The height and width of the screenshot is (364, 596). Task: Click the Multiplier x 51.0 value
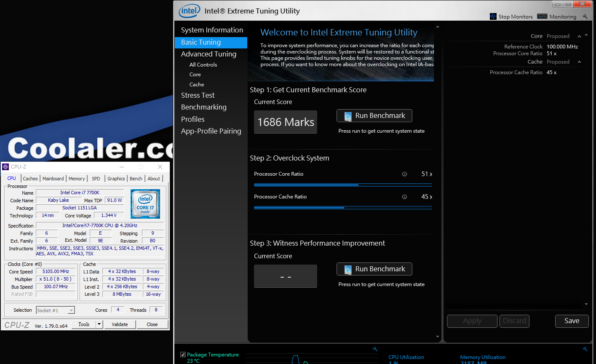coord(56,279)
